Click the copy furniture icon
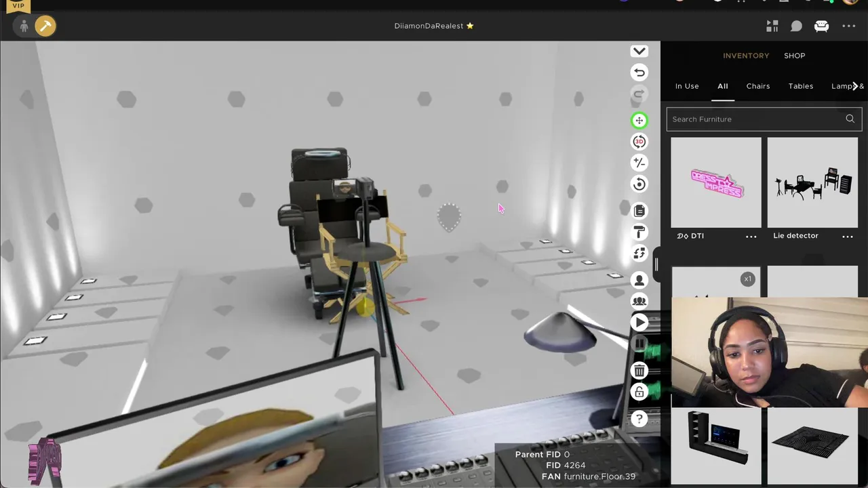Viewport: 868px width, 488px height. pyautogui.click(x=639, y=211)
